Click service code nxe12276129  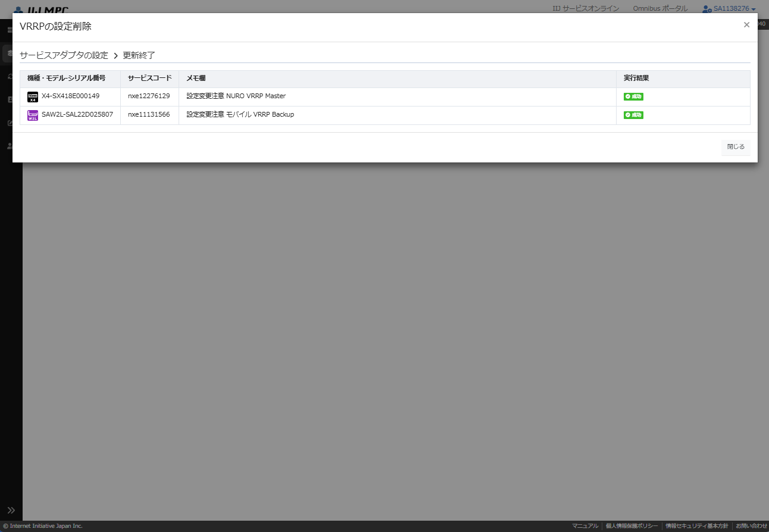[x=149, y=96]
